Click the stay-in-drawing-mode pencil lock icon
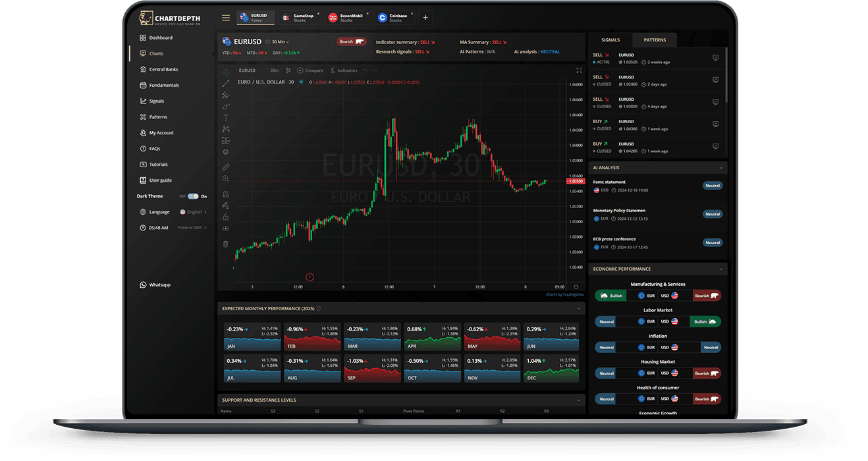 point(226,205)
